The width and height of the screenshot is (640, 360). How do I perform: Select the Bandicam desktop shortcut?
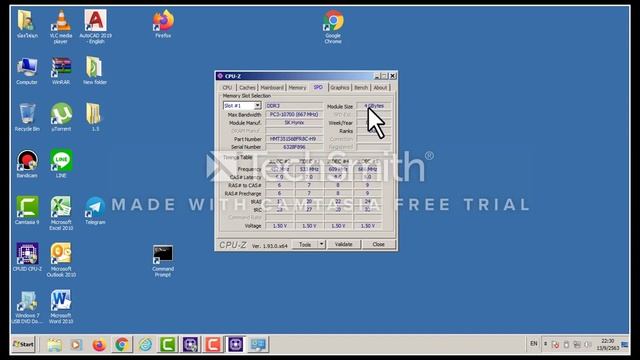pos(27,164)
